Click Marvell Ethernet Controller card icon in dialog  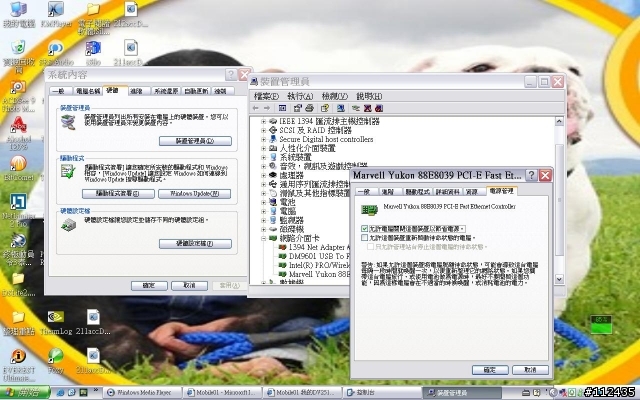click(x=369, y=210)
